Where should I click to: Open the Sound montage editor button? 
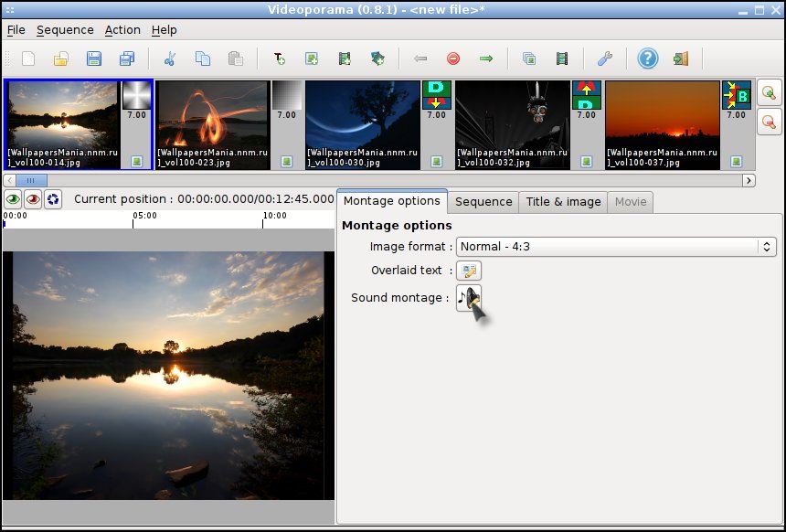[x=469, y=298]
